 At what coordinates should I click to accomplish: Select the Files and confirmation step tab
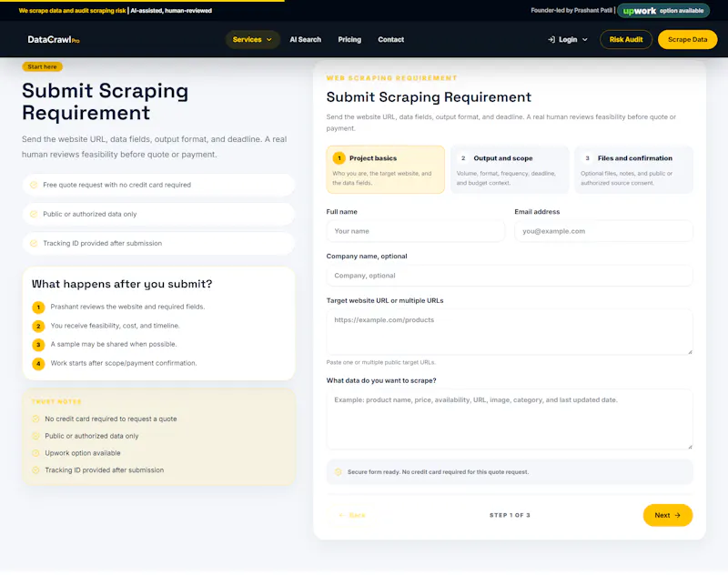[633, 169]
